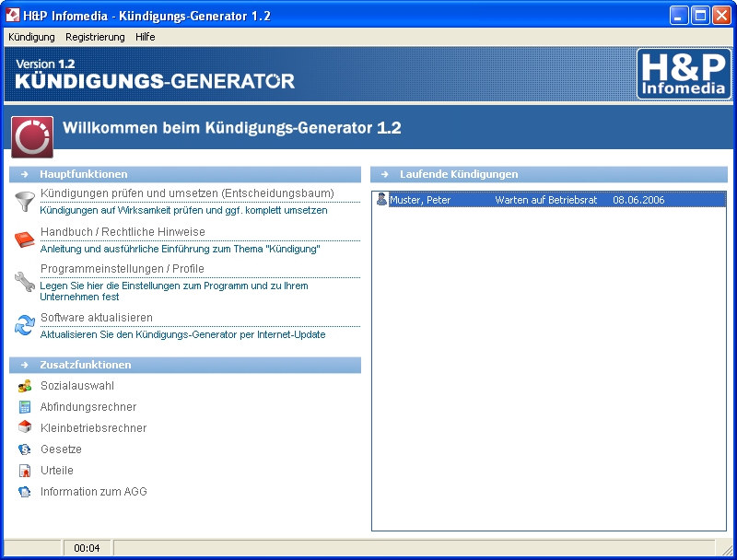
Task: Click 'Warten auf Betriebsrat' status text
Action: [545, 200]
